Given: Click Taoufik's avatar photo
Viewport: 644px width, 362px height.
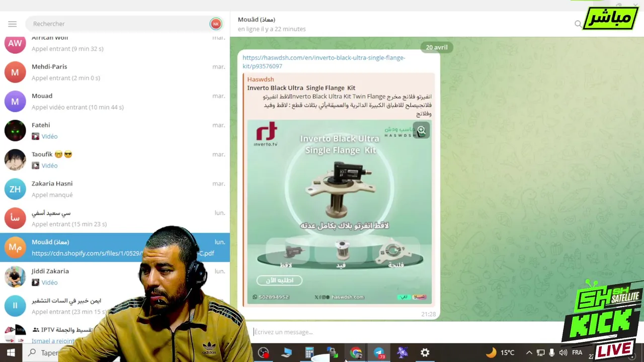Looking at the screenshot, I should click(15, 159).
